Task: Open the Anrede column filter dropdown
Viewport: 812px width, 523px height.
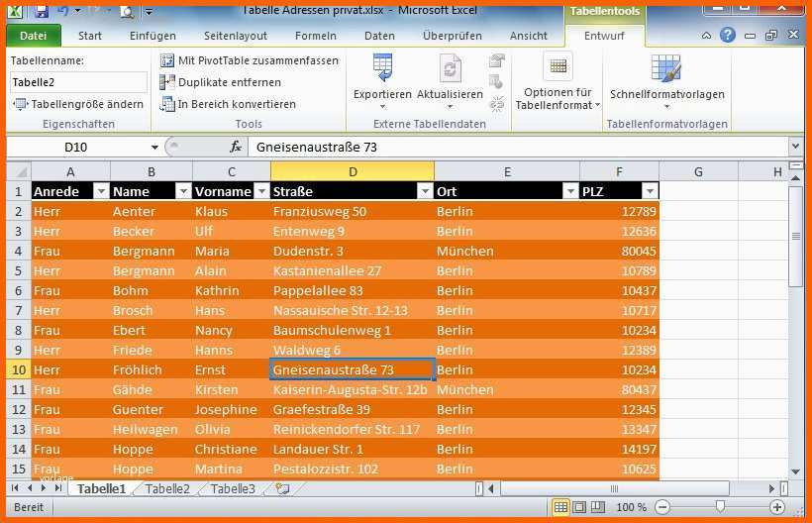Action: [101, 191]
